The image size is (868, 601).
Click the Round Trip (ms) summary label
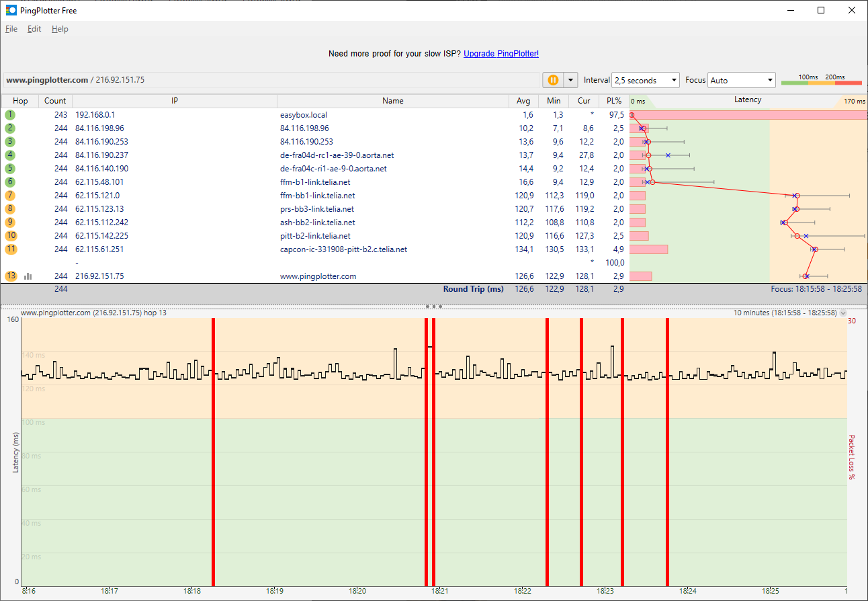pyautogui.click(x=473, y=289)
